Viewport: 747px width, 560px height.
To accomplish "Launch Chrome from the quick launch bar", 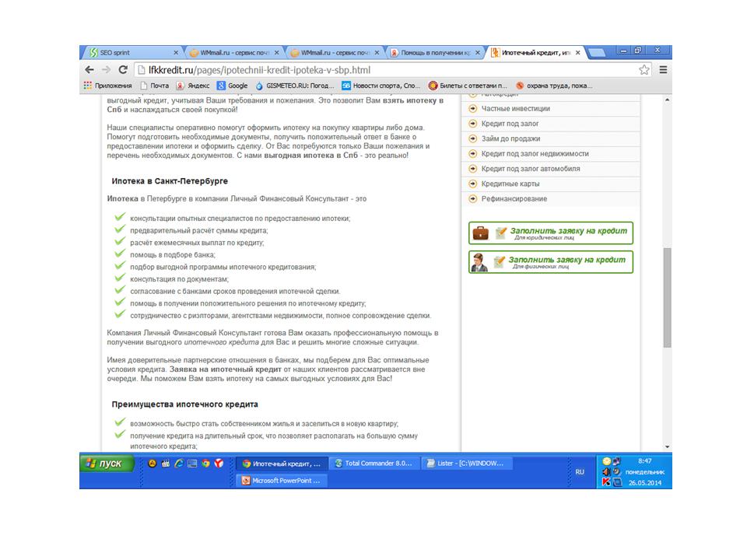I will (x=205, y=464).
